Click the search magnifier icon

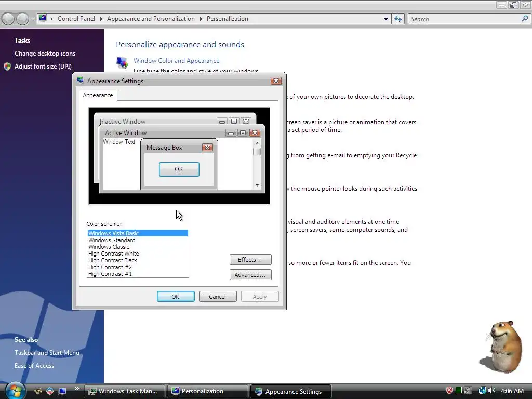click(x=525, y=19)
